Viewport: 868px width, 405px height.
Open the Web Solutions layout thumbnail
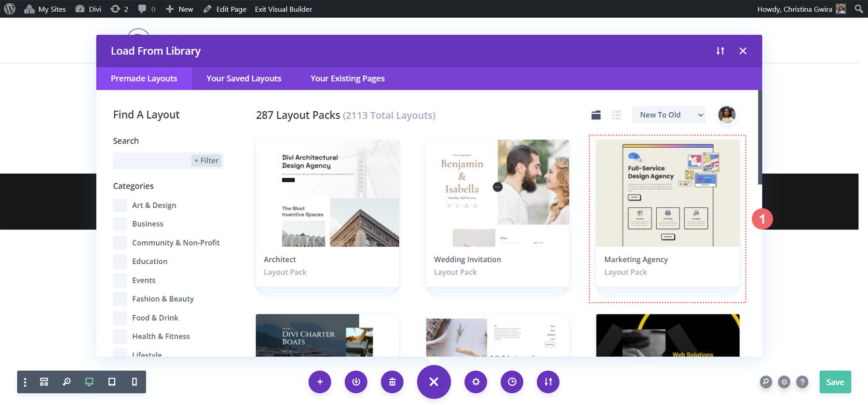pyautogui.click(x=668, y=336)
